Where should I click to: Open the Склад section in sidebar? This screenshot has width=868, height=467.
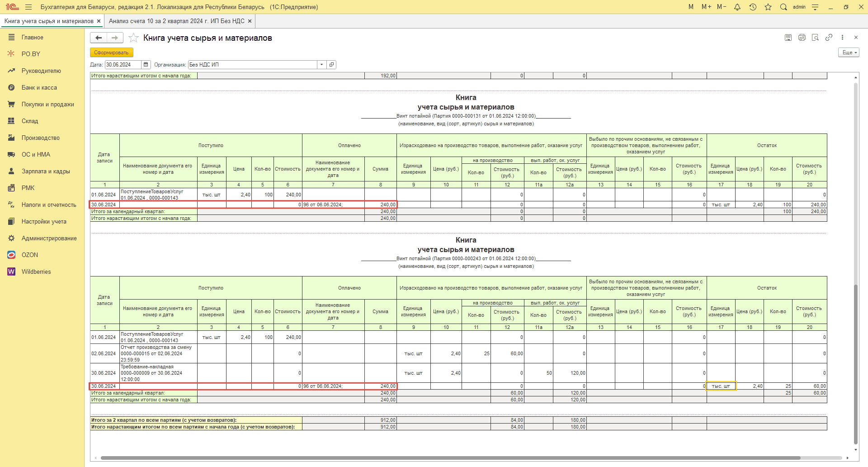coord(30,121)
